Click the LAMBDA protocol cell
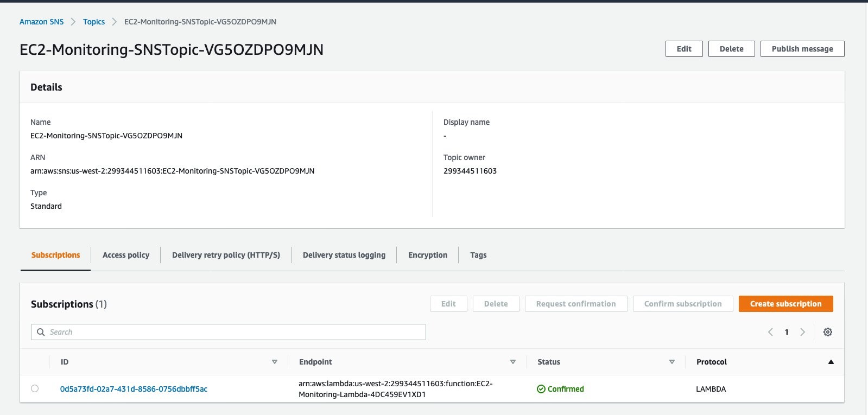868x415 pixels. click(711, 389)
